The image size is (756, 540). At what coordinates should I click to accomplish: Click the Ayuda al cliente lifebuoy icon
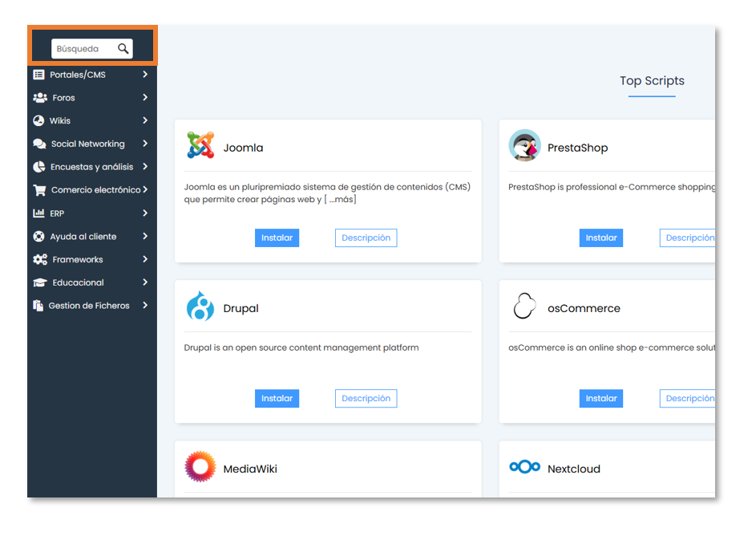38,237
